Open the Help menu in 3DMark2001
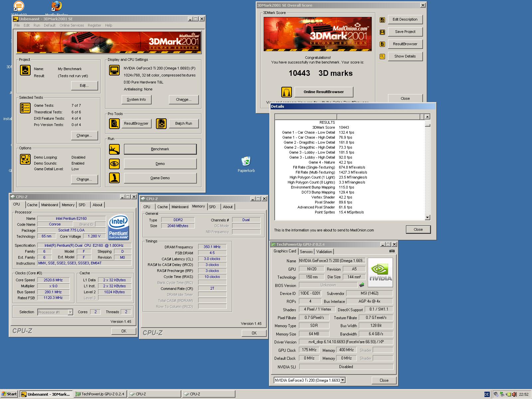The width and height of the screenshot is (532, 399). point(109,25)
